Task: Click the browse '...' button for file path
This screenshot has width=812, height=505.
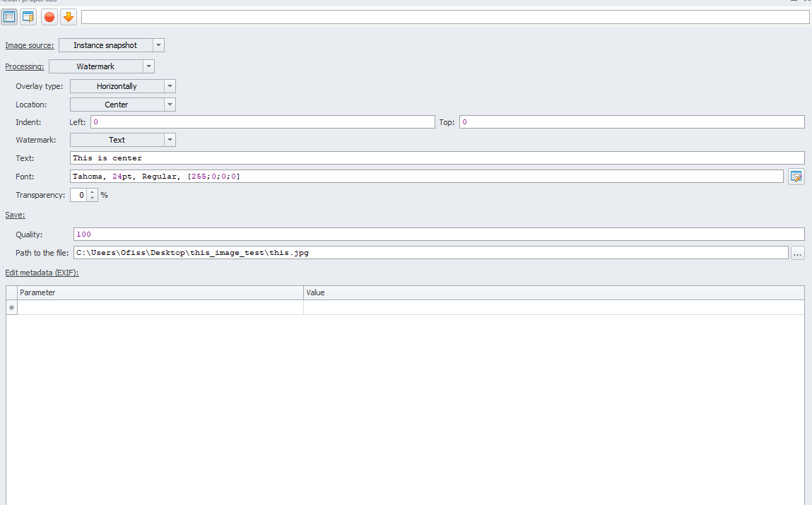Action: [x=797, y=253]
